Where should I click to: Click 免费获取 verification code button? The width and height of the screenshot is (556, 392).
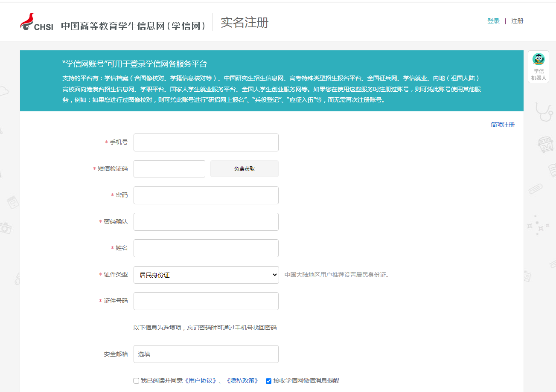tap(245, 169)
